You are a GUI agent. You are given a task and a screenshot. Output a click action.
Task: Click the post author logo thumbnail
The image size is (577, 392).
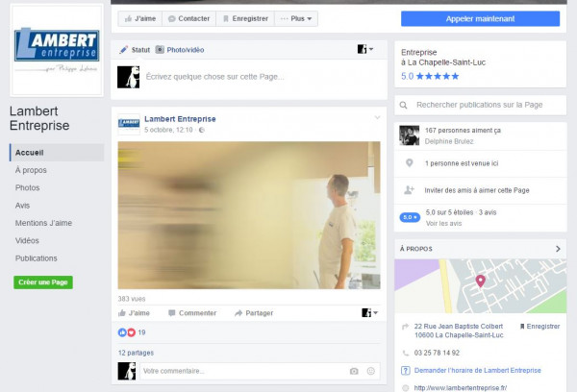point(129,124)
